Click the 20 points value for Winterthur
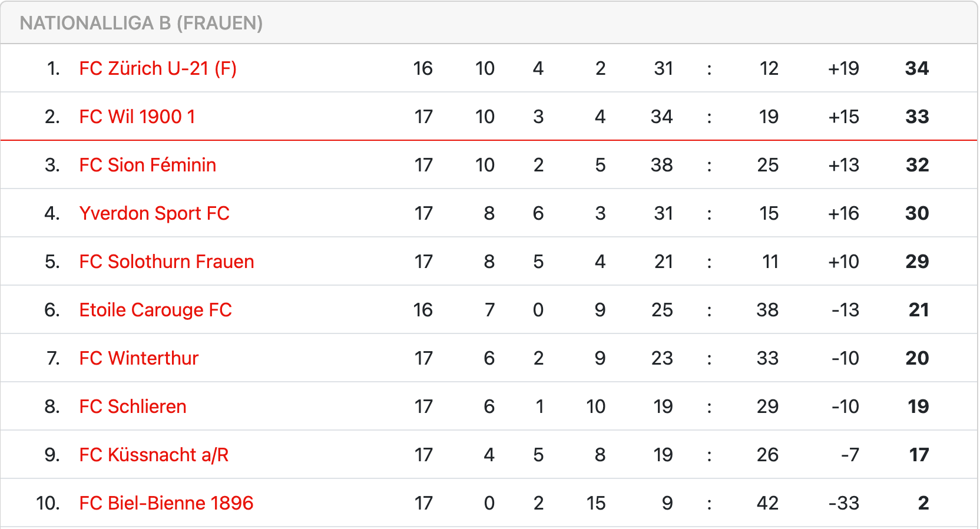 pyautogui.click(x=917, y=358)
